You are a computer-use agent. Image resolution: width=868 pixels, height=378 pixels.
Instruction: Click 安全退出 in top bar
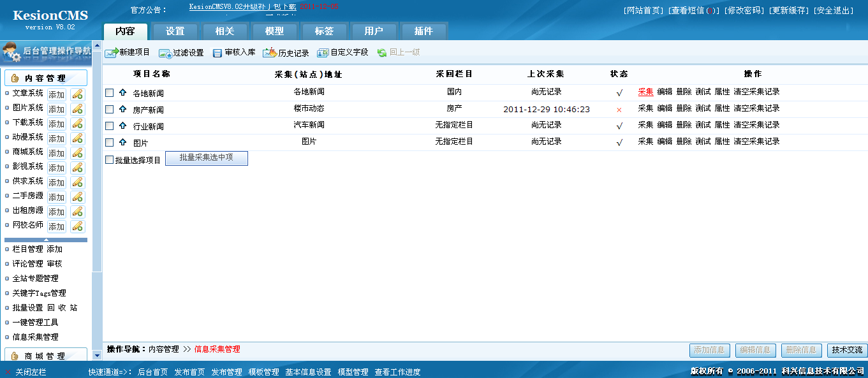(x=834, y=11)
